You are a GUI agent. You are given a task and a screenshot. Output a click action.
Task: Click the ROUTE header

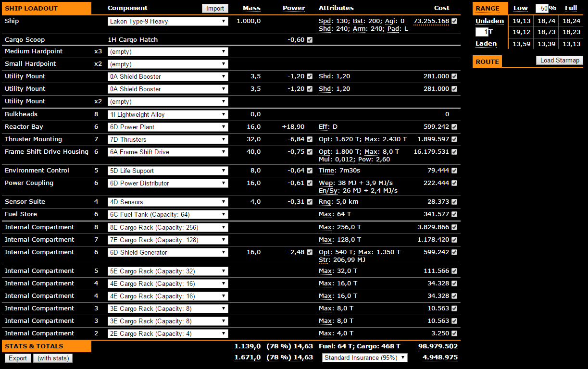488,61
